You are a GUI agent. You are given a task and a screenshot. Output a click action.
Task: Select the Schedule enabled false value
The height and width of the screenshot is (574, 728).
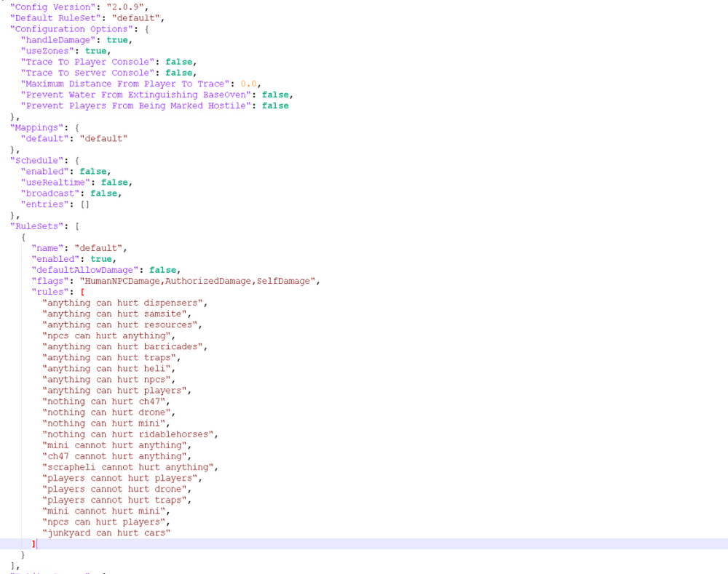(x=93, y=171)
